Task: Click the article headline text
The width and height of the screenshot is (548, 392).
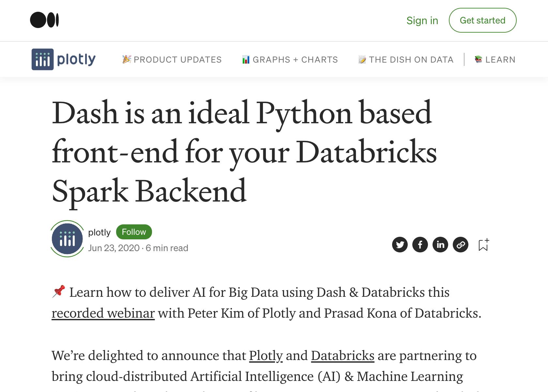Action: tap(244, 152)
